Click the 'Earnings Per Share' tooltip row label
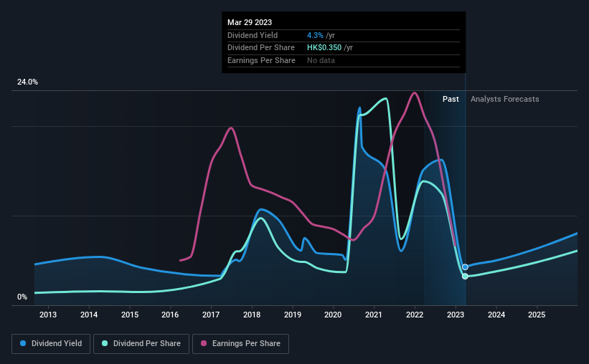This screenshot has height=364, width=589. (261, 60)
